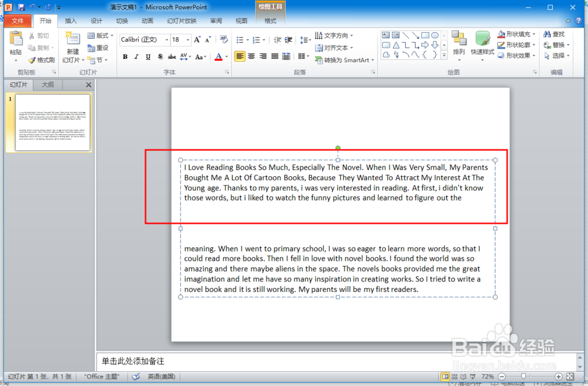Image resolution: width=588 pixels, height=386 pixels.
Task: Pick the text box shape in gallery
Action: point(386,35)
